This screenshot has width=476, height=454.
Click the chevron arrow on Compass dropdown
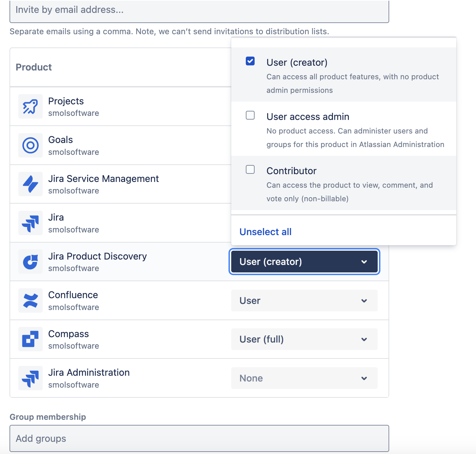364,339
